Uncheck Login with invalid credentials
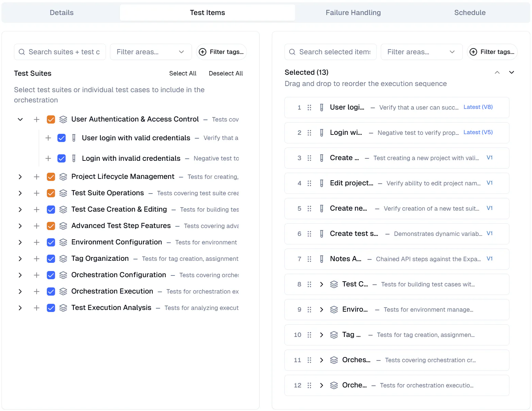This screenshot has width=532, height=411. pos(61,158)
